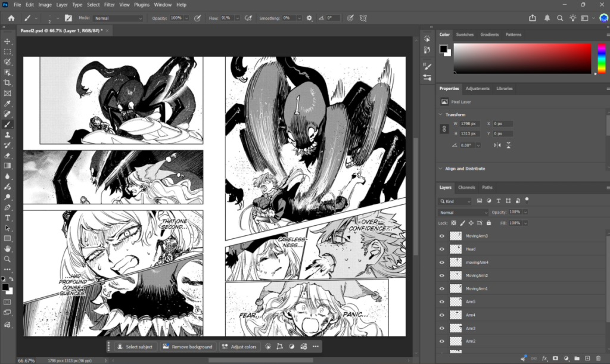Image resolution: width=610 pixels, height=364 pixels.
Task: Pick a color in the red color field
Action: point(522,58)
